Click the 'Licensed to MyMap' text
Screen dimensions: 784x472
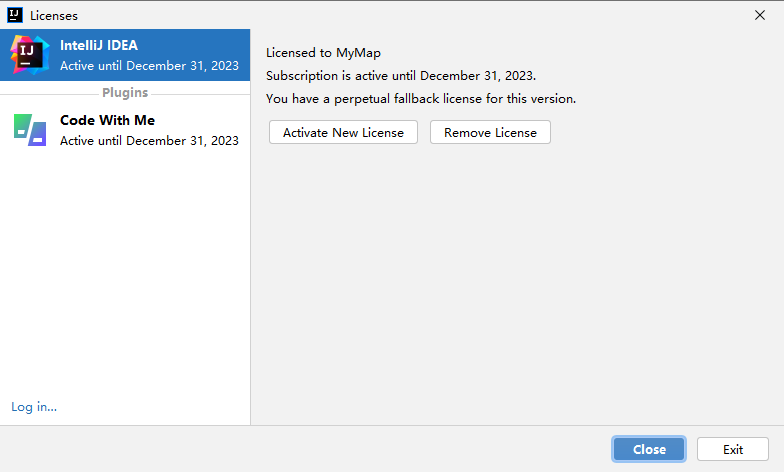[323, 53]
